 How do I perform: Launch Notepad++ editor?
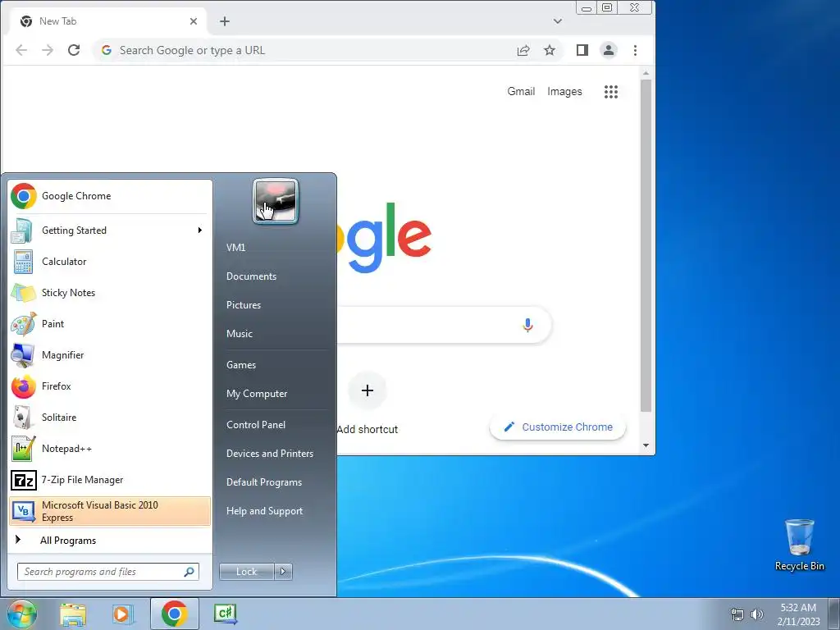[x=109, y=449]
